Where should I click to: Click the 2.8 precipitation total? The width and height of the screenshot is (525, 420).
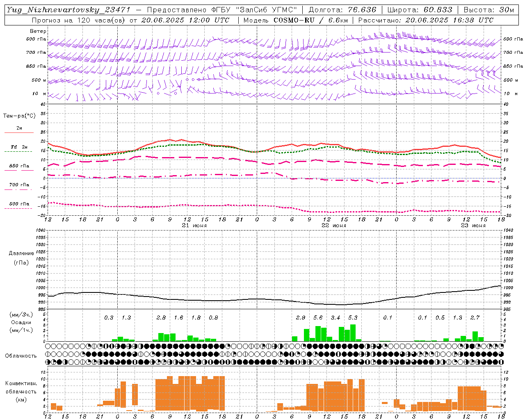(161, 317)
